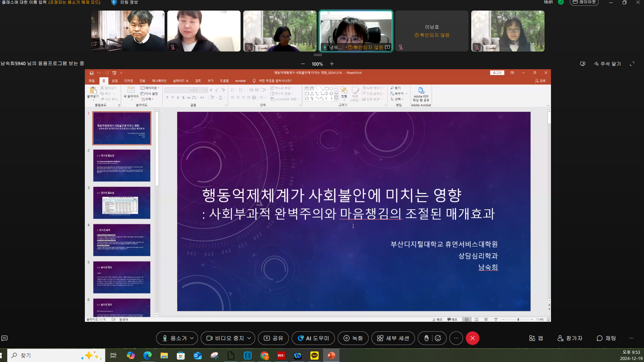Open the 삽입 (Insert) ribbon tab
644x362 pixels.
pyautogui.click(x=115, y=81)
